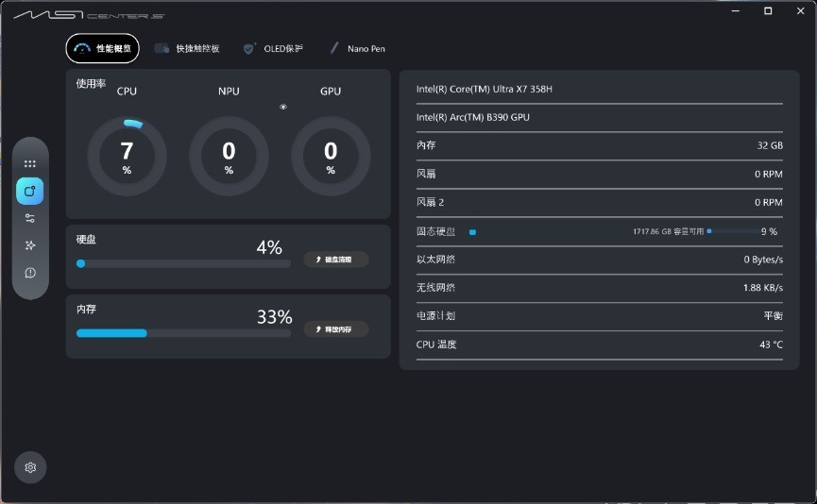Click the 内存 usage progress bar
The image size is (817, 504).
tap(183, 333)
